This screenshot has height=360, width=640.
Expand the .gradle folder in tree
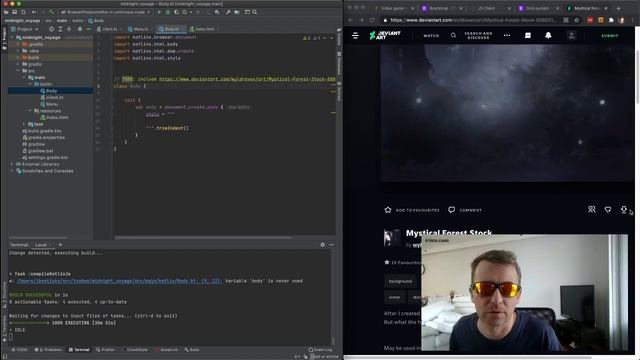18,44
